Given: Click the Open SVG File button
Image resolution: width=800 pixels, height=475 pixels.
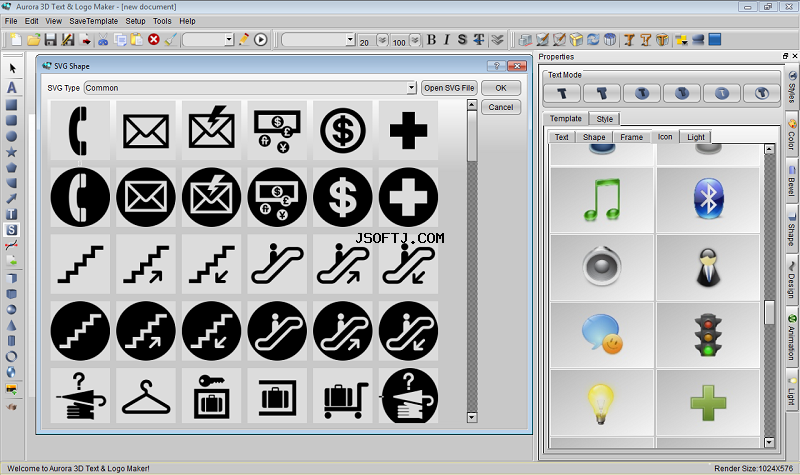Looking at the screenshot, I should 449,88.
